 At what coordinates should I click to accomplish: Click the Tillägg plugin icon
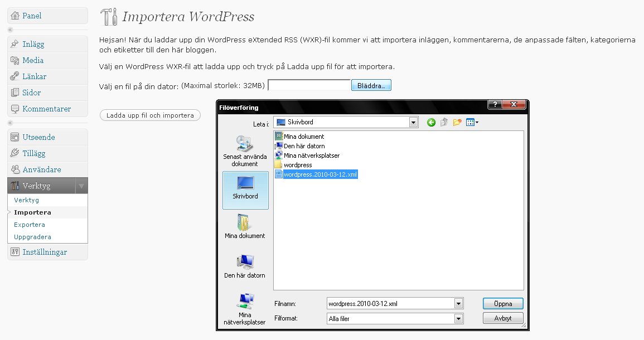[x=15, y=153]
